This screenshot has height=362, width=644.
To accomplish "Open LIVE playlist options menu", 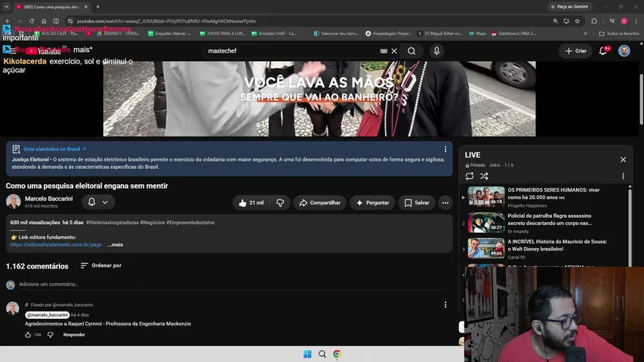I will [x=623, y=176].
